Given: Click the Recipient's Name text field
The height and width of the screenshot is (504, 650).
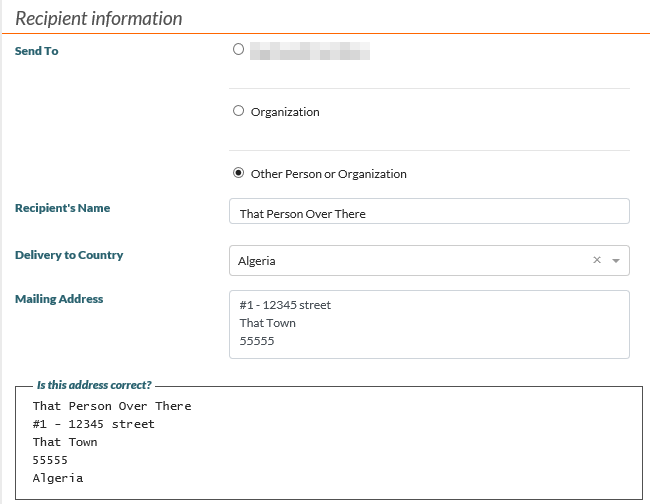Looking at the screenshot, I should (429, 213).
